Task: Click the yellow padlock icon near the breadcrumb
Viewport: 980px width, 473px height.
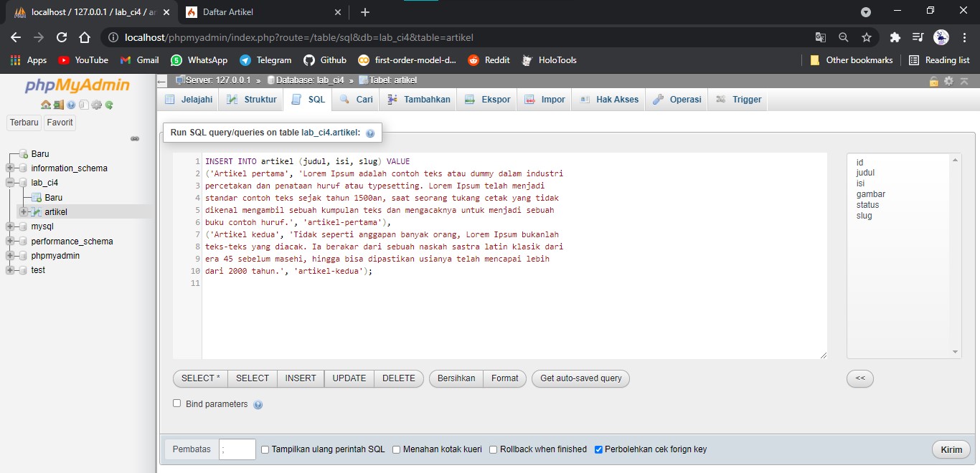Action: pyautogui.click(x=933, y=82)
